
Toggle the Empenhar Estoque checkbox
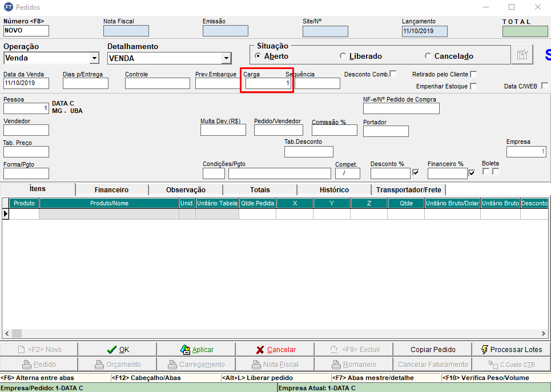click(473, 86)
